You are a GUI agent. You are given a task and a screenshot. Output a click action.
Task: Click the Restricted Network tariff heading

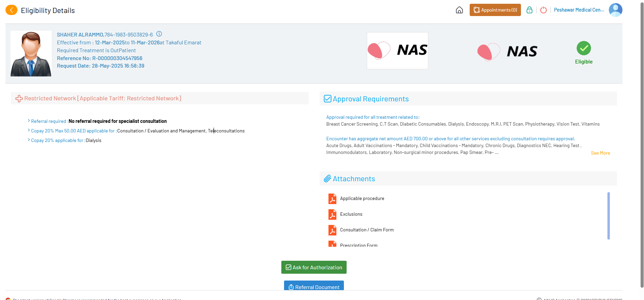(x=103, y=98)
